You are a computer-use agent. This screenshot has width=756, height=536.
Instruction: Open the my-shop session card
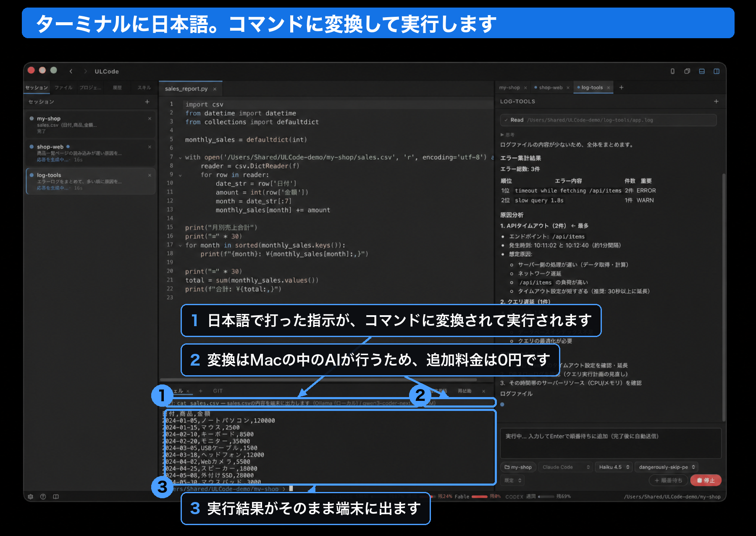pyautogui.click(x=90, y=124)
